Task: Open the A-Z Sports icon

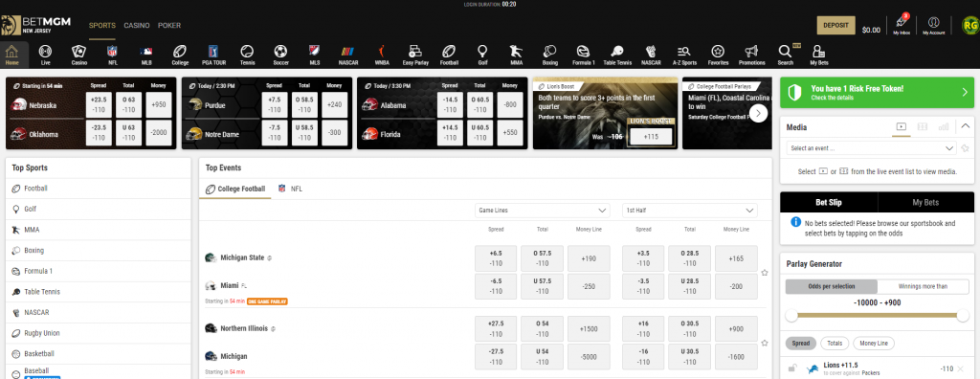Action: point(684,55)
